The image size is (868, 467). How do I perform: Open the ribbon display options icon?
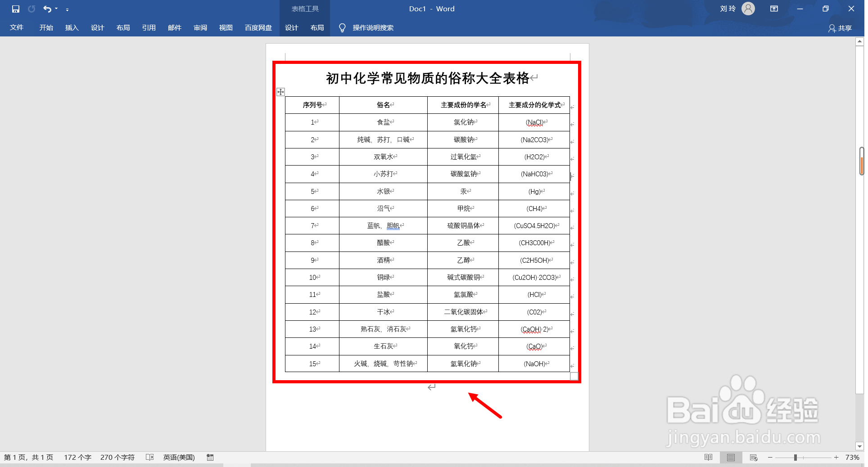pyautogui.click(x=774, y=9)
